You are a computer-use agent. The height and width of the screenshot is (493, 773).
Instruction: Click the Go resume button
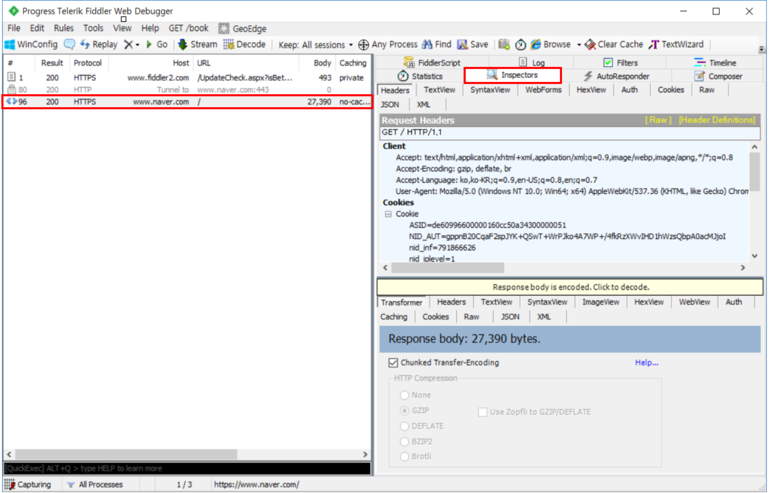click(x=157, y=44)
